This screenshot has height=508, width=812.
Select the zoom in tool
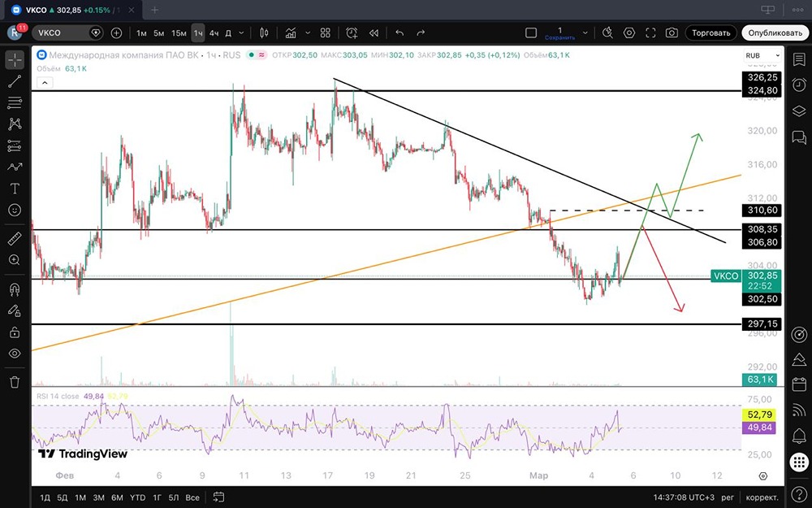coord(15,260)
